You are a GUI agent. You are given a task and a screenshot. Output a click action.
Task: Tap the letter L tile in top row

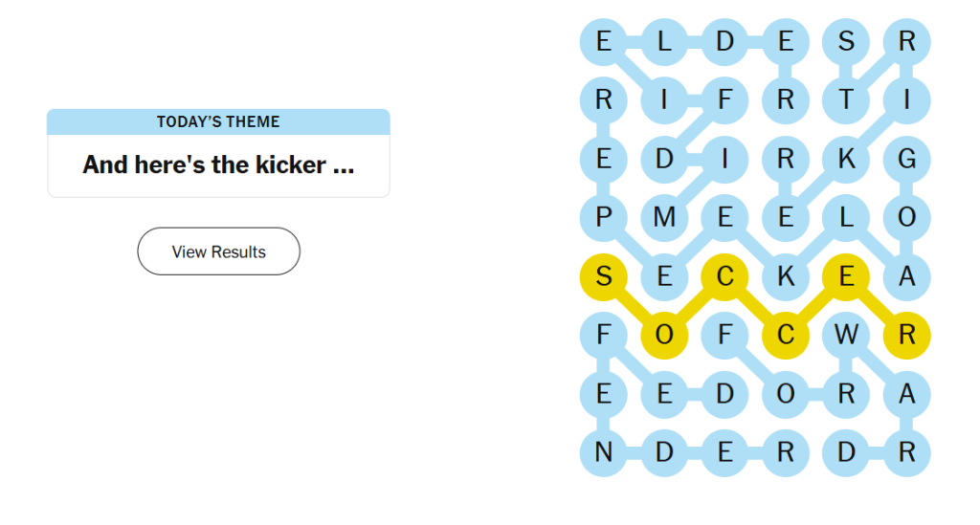[664, 42]
